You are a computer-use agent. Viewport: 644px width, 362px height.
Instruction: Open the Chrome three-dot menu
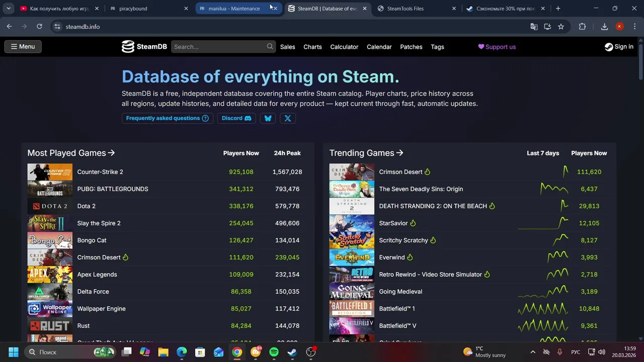(634, 27)
